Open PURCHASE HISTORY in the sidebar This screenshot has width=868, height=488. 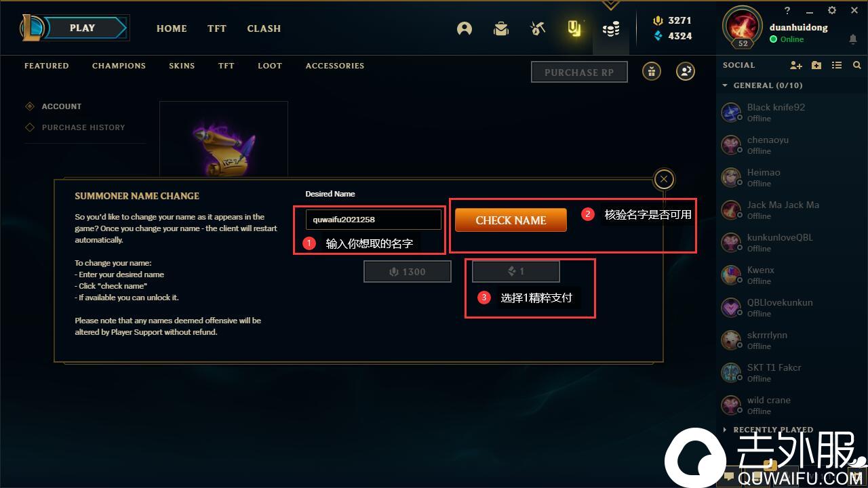click(83, 127)
